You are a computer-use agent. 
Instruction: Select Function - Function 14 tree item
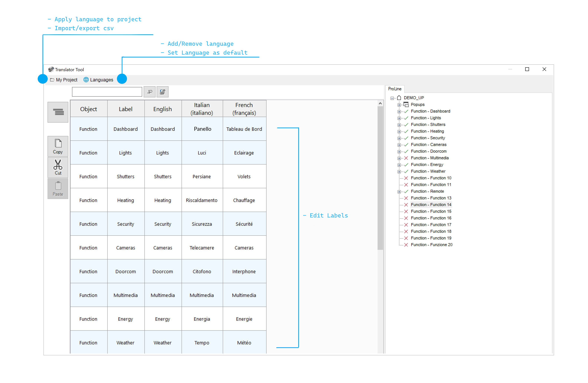[x=431, y=205]
